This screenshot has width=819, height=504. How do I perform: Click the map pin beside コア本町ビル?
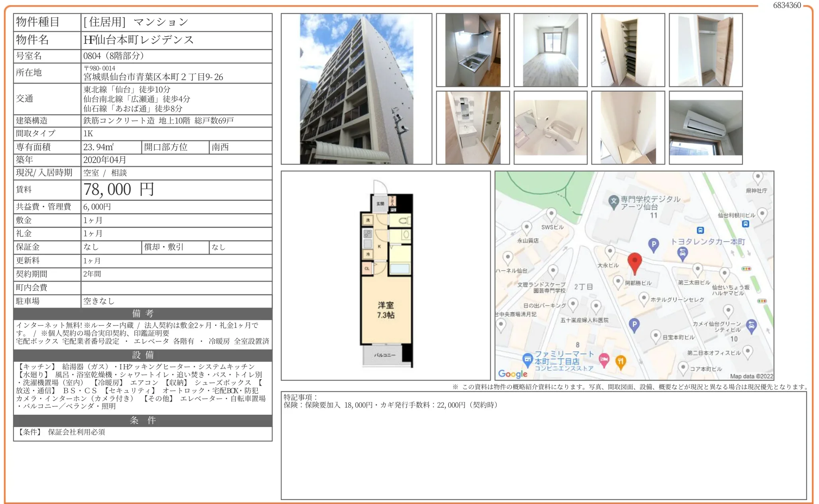point(683,369)
